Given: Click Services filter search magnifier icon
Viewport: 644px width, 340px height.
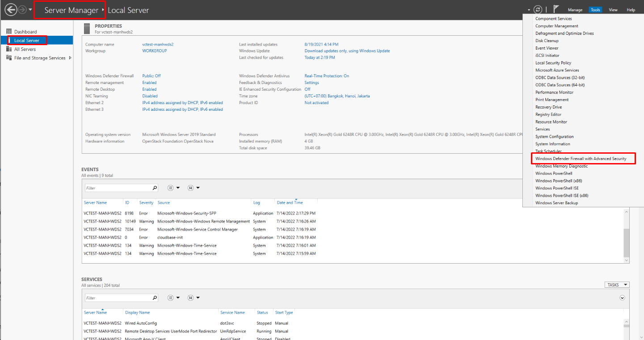Looking at the screenshot, I should tap(155, 298).
